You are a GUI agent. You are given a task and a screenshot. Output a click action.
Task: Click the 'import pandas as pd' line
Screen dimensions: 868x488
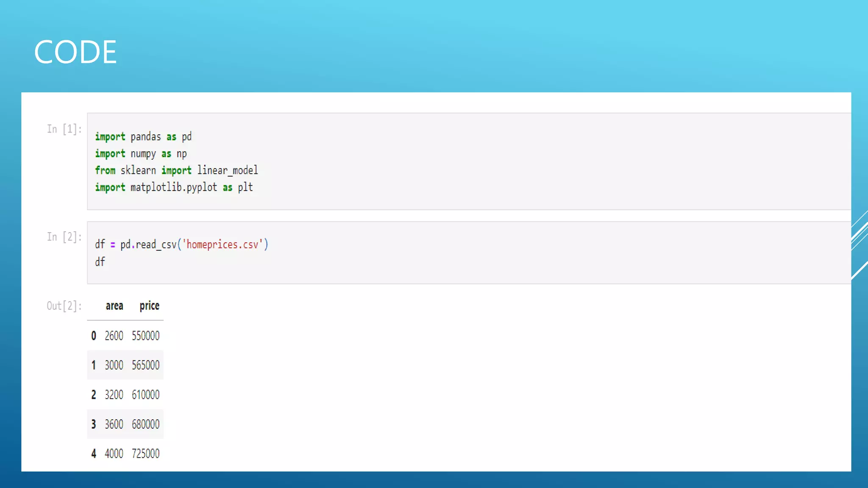[x=143, y=137]
